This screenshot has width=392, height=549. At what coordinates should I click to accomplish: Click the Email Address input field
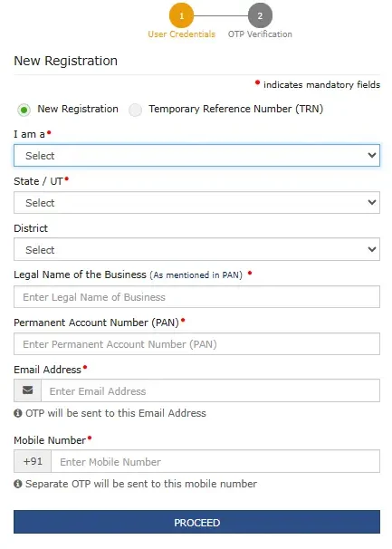pos(210,390)
